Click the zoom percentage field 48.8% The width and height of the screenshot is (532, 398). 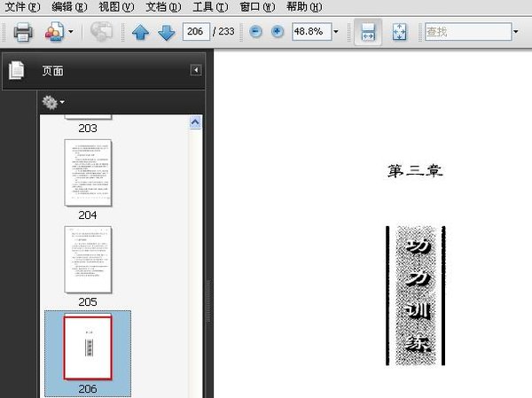tap(312, 32)
